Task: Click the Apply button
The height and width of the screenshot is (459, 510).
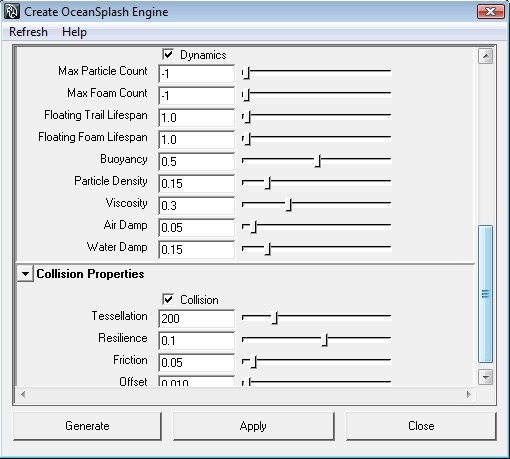Action: [253, 426]
